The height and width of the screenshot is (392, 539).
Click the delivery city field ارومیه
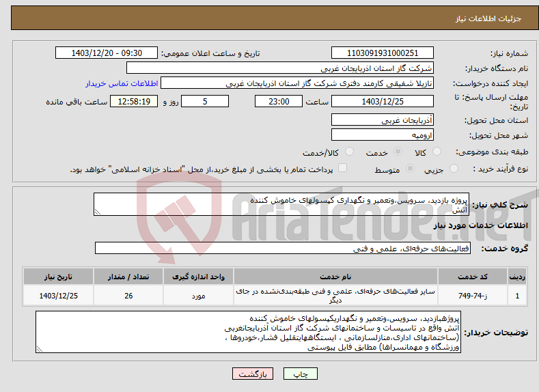[x=383, y=135]
